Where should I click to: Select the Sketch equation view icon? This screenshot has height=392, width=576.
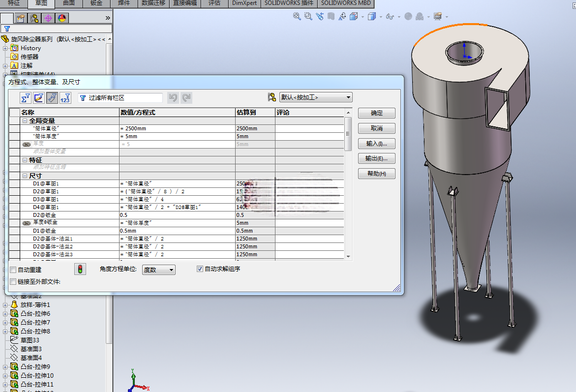coord(39,98)
